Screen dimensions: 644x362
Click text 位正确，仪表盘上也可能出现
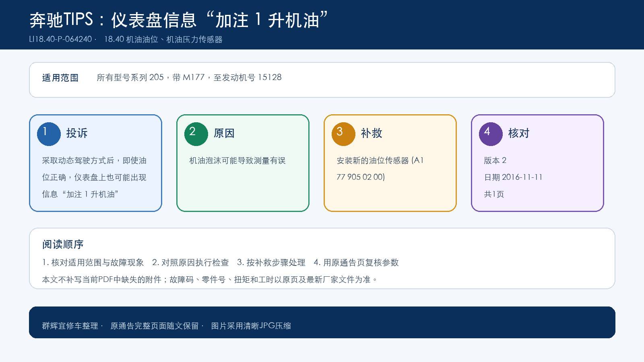pos(94,177)
